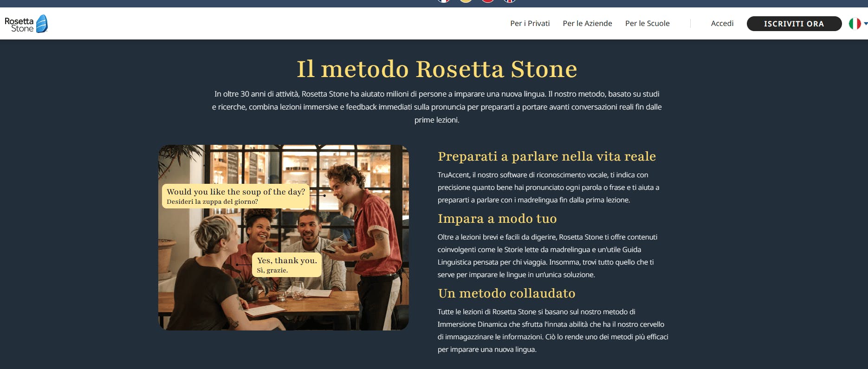This screenshot has width=868, height=369.
Task: Select the heading 'Il metodo Rosetta Stone'
Action: 437,69
